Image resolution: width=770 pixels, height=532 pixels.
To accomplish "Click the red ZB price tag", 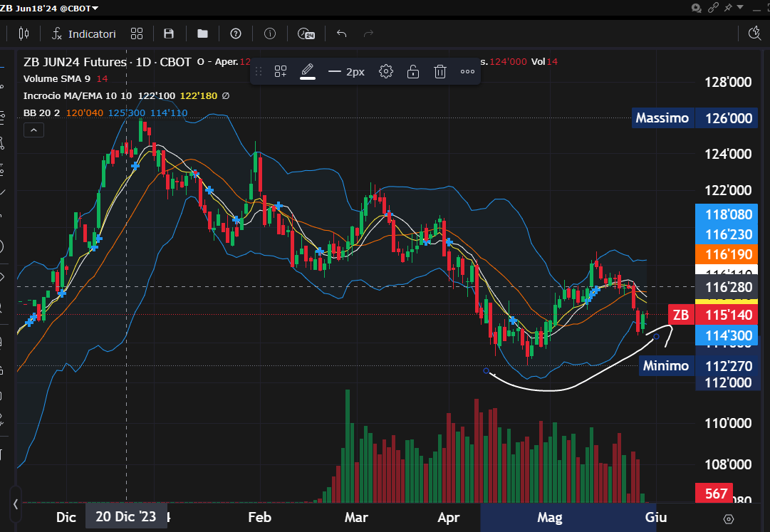I will click(681, 315).
